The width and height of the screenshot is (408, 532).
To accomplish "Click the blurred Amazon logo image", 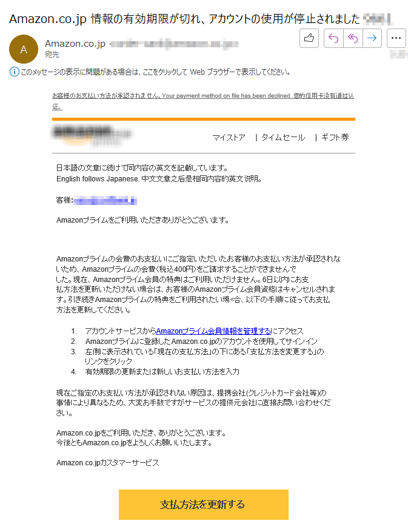I will tap(92, 136).
